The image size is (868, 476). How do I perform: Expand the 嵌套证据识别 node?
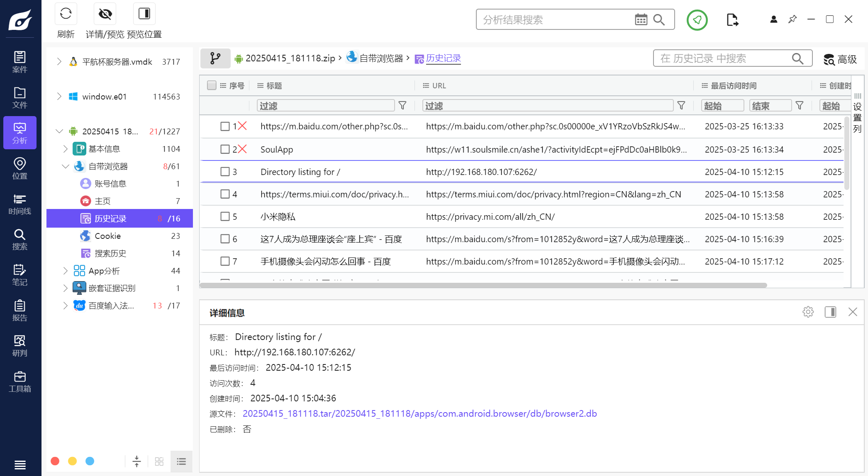click(x=65, y=288)
